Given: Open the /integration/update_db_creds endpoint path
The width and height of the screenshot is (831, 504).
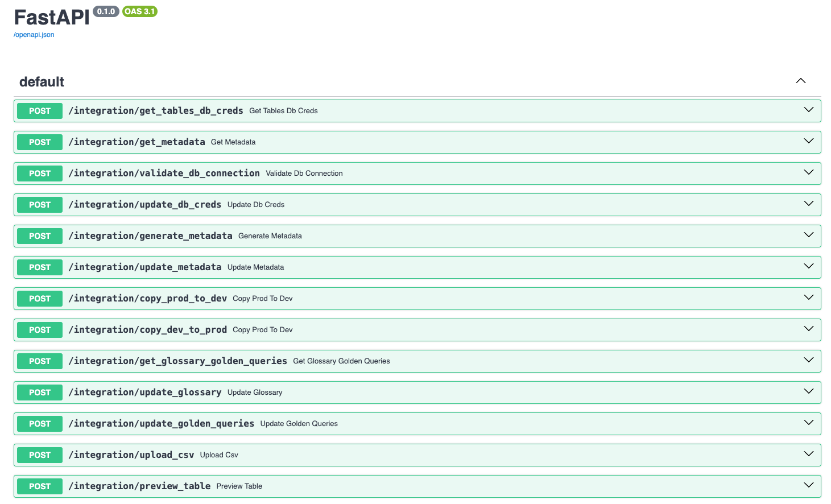Looking at the screenshot, I should tap(144, 205).
